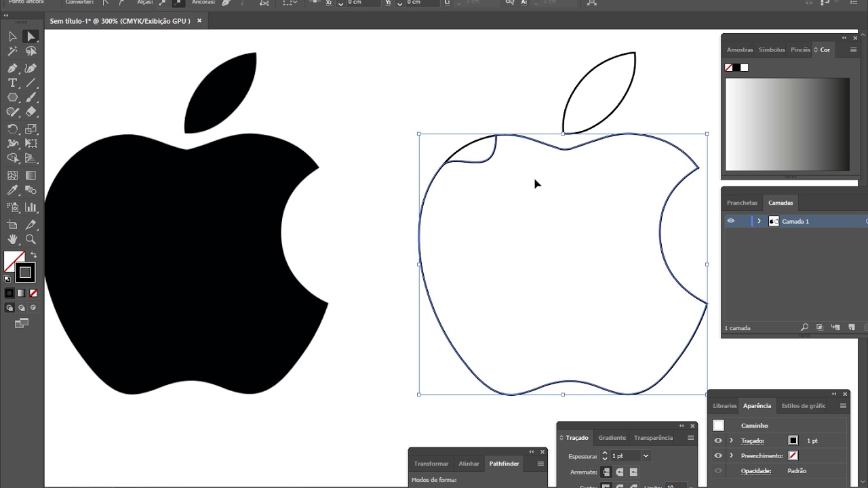Switch to Transparência tab
This screenshot has height=488, width=868.
pos(653,437)
